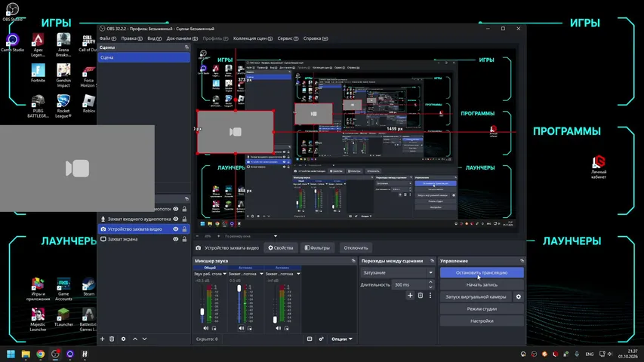
Task: Open the Справка menu
Action: (x=316, y=38)
